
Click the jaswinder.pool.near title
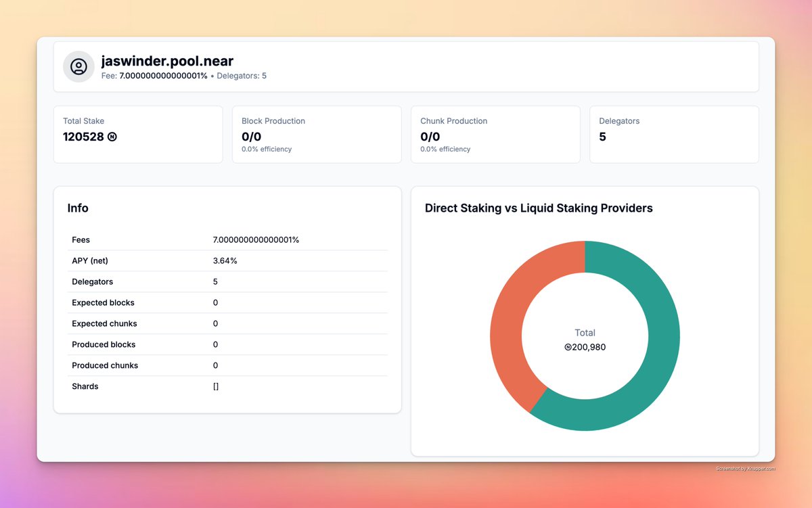pyautogui.click(x=167, y=62)
